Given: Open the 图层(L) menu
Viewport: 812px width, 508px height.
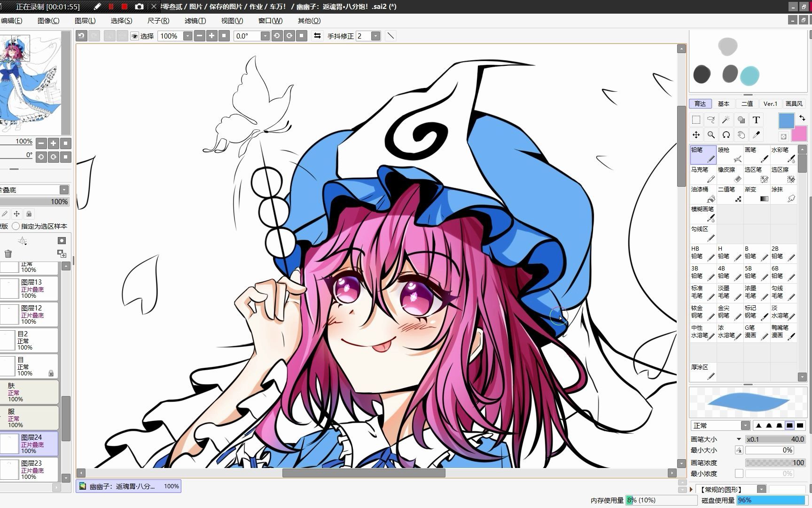Looking at the screenshot, I should tap(85, 21).
